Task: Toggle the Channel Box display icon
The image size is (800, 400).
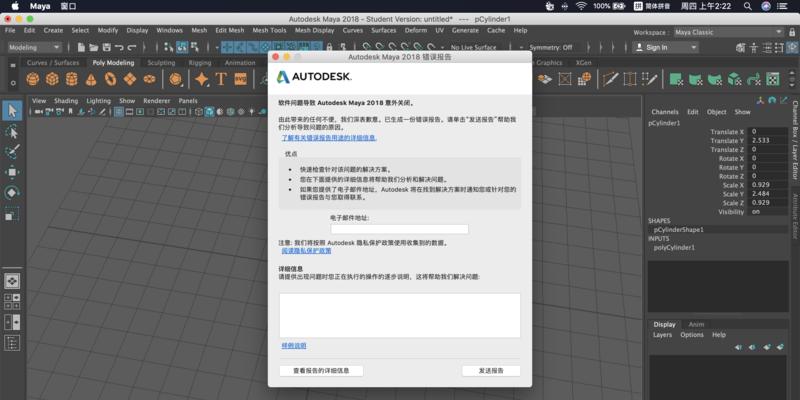Action: [x=792, y=47]
